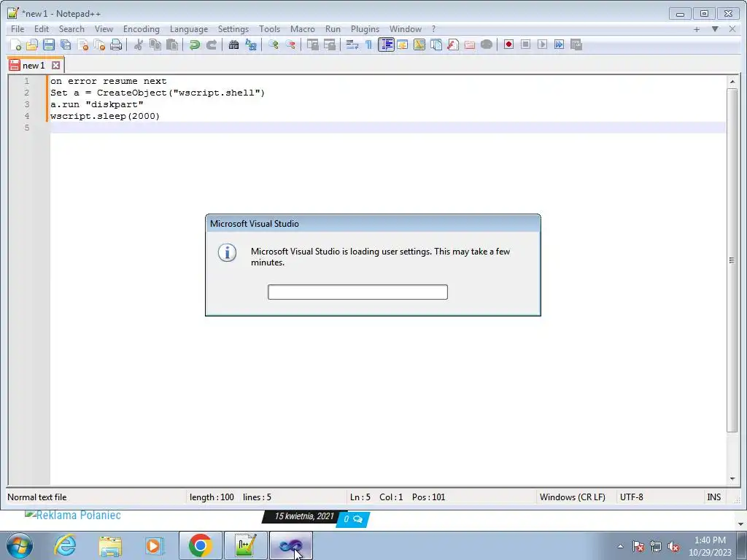Expand the down-arrow document list in menu bar
The height and width of the screenshot is (560, 747).
pos(715,29)
